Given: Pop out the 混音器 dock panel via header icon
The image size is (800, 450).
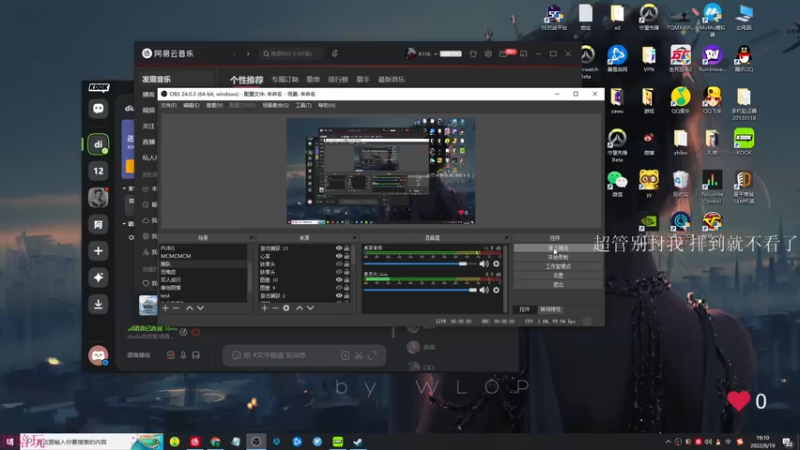Looking at the screenshot, I should coord(506,238).
